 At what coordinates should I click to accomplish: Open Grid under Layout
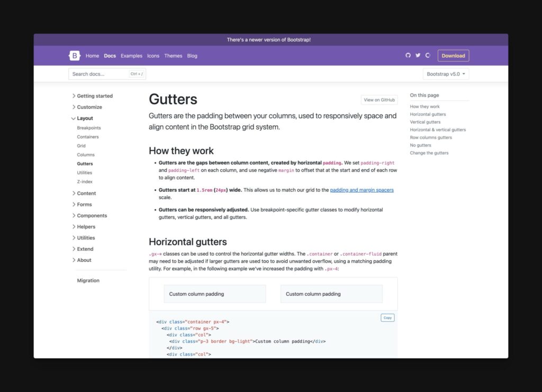coord(81,146)
